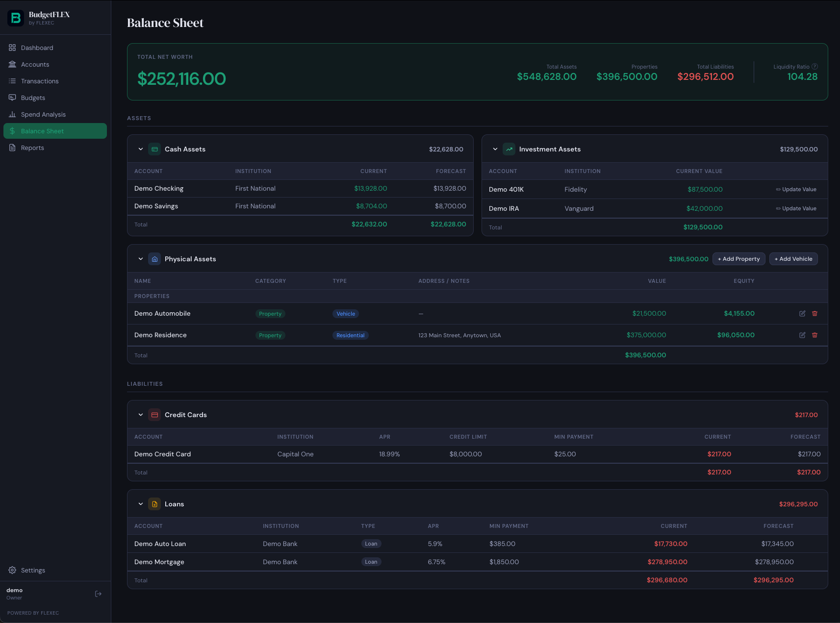This screenshot has width=840, height=623.
Task: Select the Balance Sheet menu item
Action: tap(55, 131)
